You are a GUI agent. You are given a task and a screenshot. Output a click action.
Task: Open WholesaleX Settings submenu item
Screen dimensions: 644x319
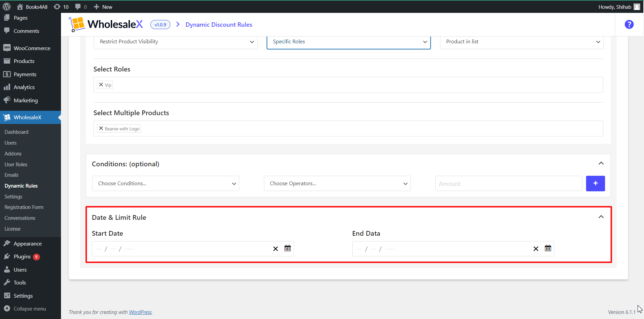[x=14, y=197]
